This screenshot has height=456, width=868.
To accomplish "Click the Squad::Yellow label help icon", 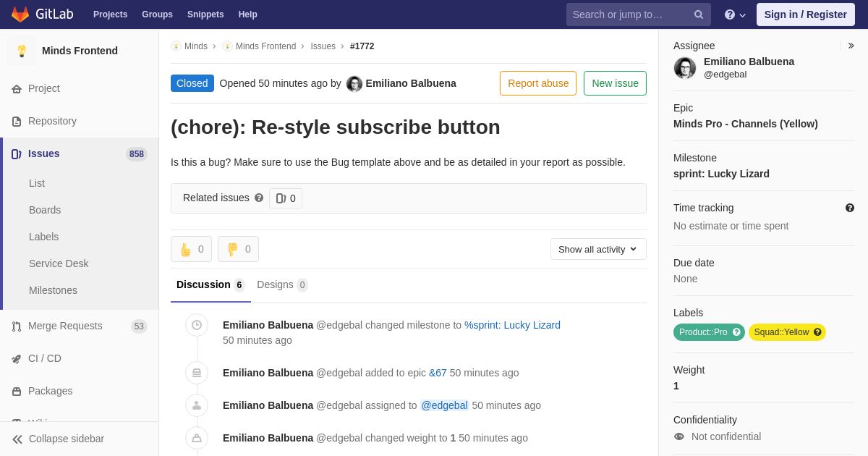I will click(817, 332).
